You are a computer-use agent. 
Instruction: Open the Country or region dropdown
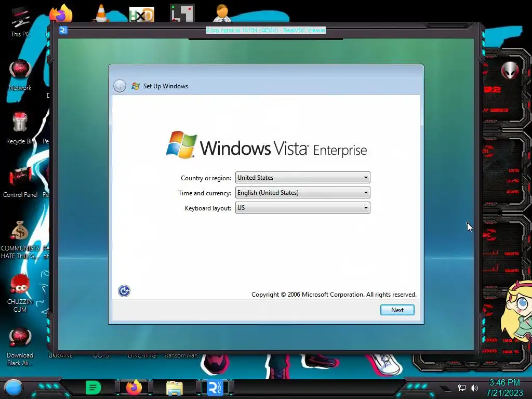pos(303,178)
